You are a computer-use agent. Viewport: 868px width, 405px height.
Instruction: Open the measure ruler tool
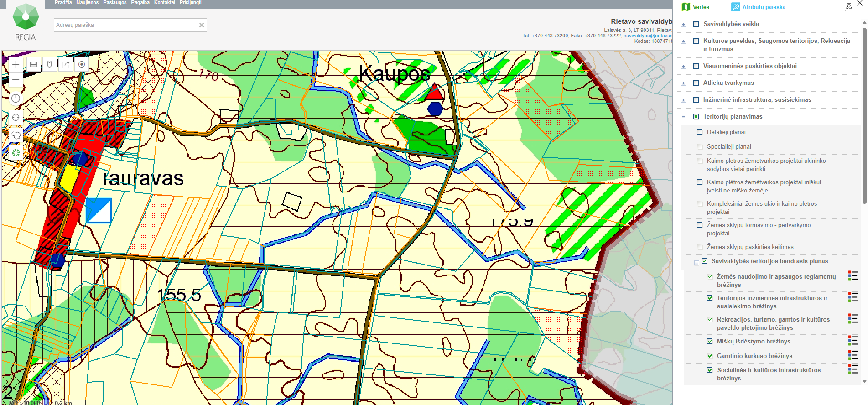[x=33, y=65]
